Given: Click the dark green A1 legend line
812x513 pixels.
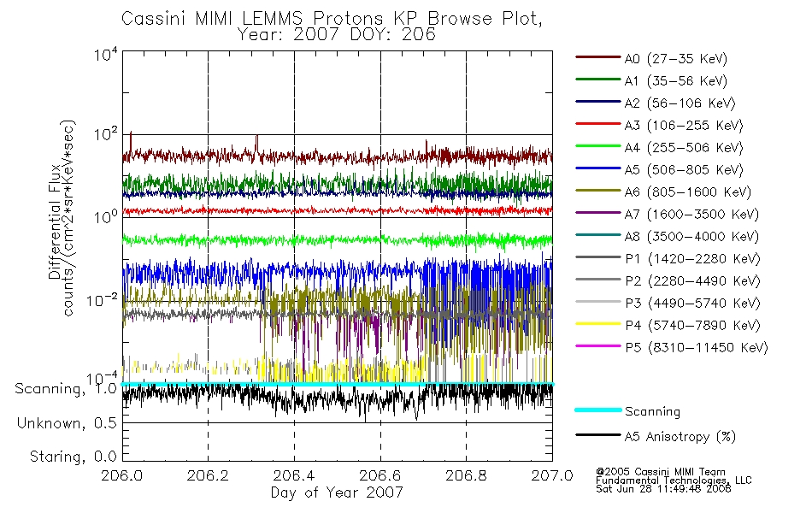Looking at the screenshot, I should point(598,80).
